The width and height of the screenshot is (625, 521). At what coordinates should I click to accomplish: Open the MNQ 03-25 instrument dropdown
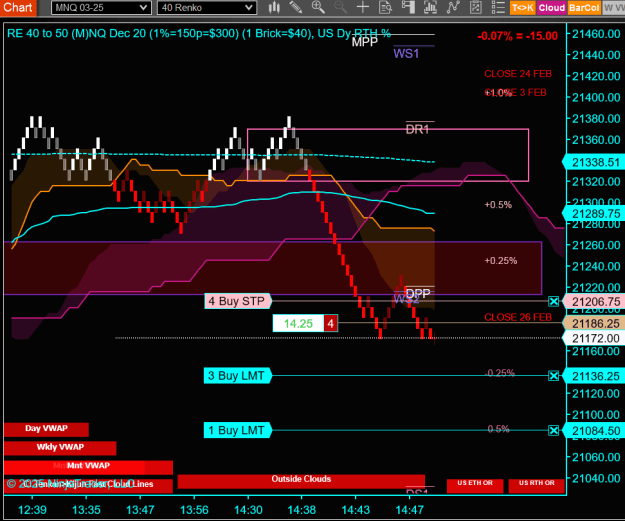[101, 8]
